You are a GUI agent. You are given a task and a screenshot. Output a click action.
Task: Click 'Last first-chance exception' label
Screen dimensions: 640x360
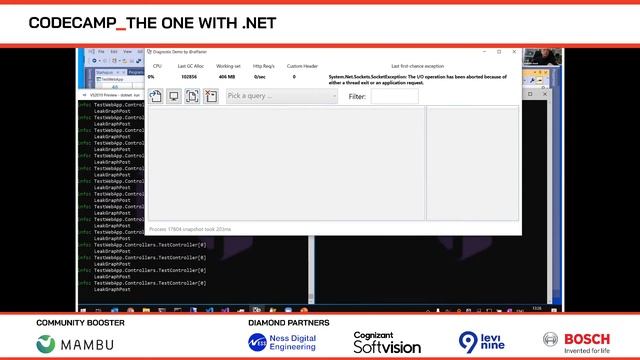418,66
